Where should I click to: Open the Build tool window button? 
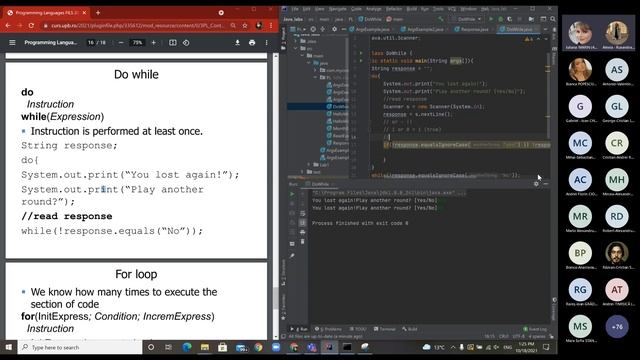tap(410, 329)
